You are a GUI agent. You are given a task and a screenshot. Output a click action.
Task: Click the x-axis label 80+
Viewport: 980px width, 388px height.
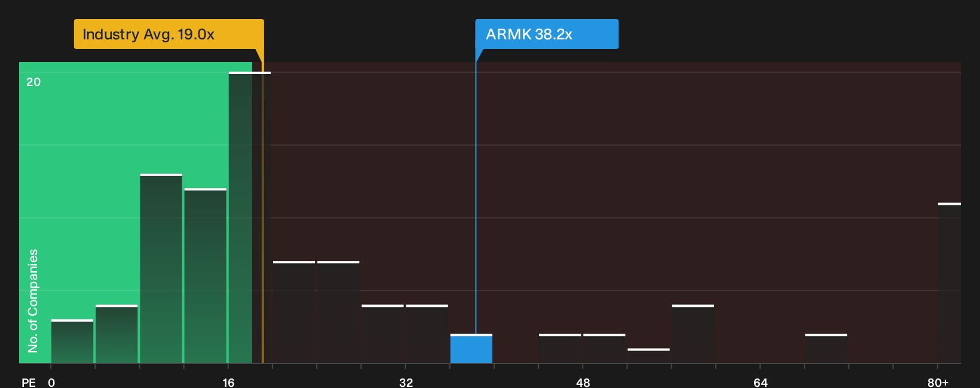coord(938,382)
